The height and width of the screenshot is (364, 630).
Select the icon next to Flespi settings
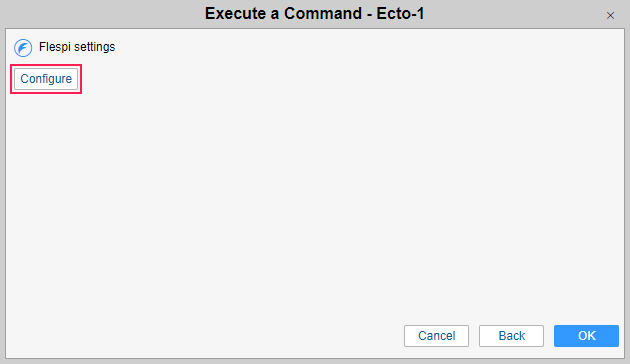pos(23,48)
